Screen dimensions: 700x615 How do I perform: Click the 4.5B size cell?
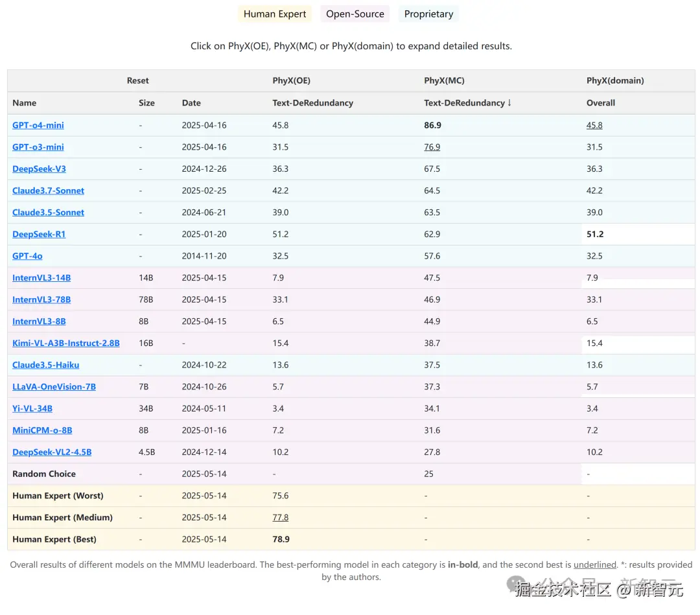tap(147, 452)
